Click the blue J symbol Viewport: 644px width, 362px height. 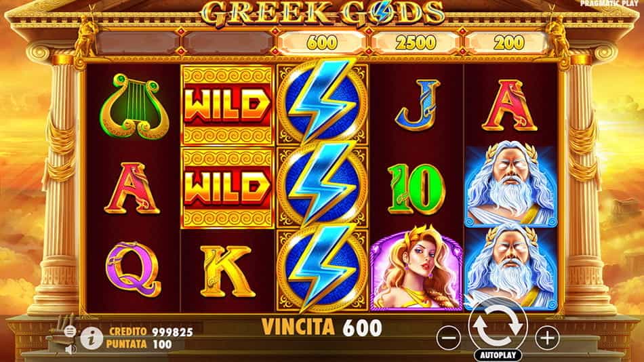point(417,105)
